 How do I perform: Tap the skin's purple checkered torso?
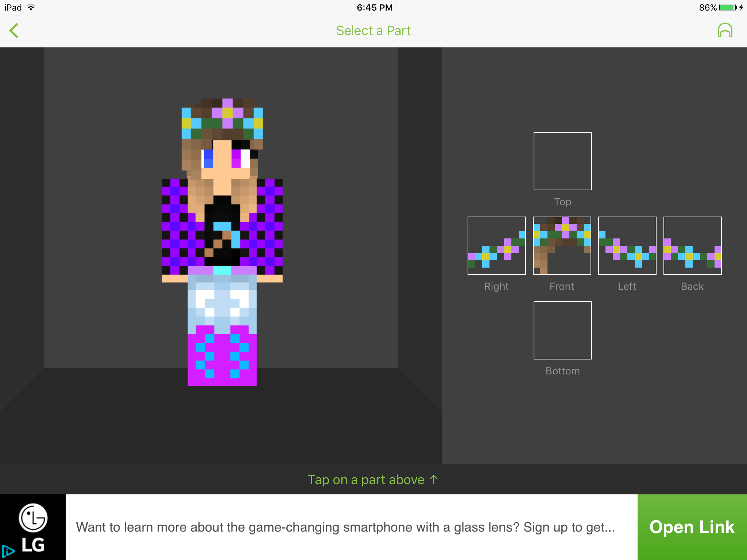point(222,226)
